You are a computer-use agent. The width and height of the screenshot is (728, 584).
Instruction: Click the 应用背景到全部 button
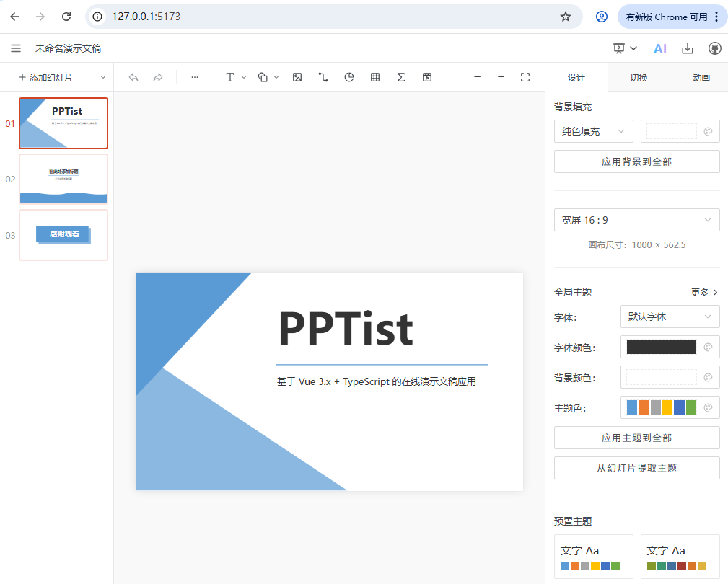pyautogui.click(x=636, y=162)
